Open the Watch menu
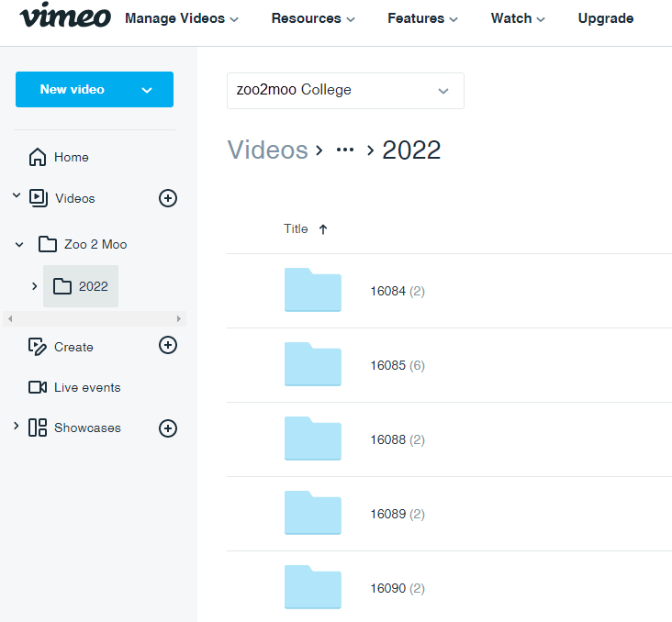Image resolution: width=672 pixels, height=622 pixels. (518, 18)
